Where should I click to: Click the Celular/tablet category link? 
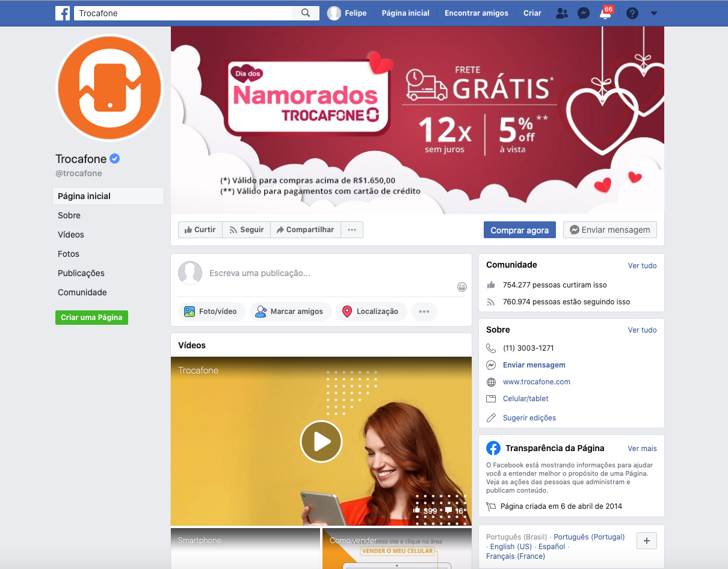click(x=526, y=399)
